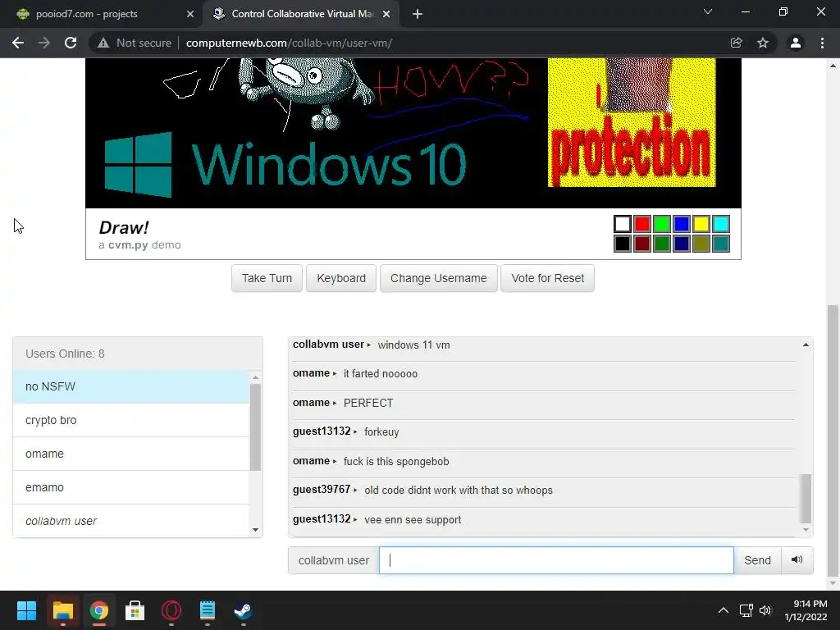Click the Take Turn button
The image size is (840, 630).
267,278
